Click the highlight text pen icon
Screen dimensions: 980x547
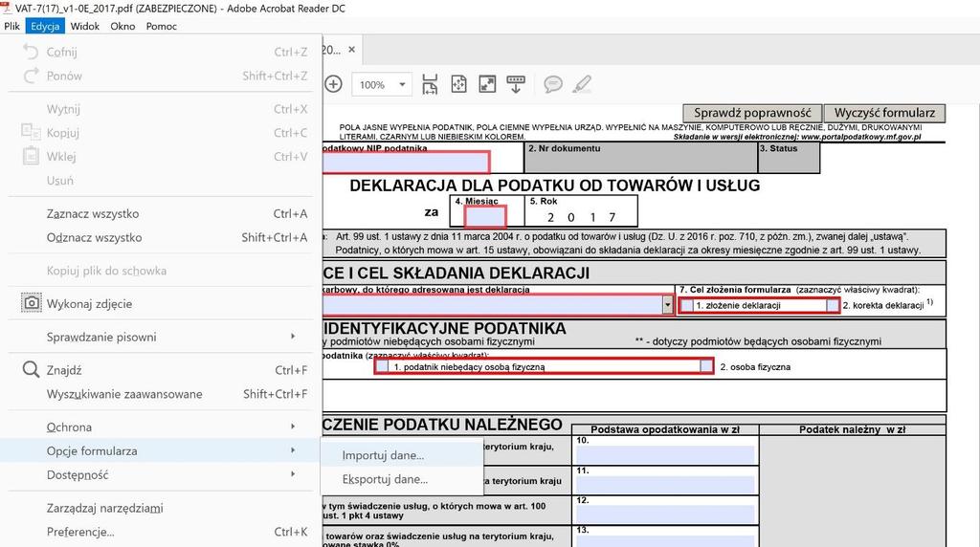(582, 84)
